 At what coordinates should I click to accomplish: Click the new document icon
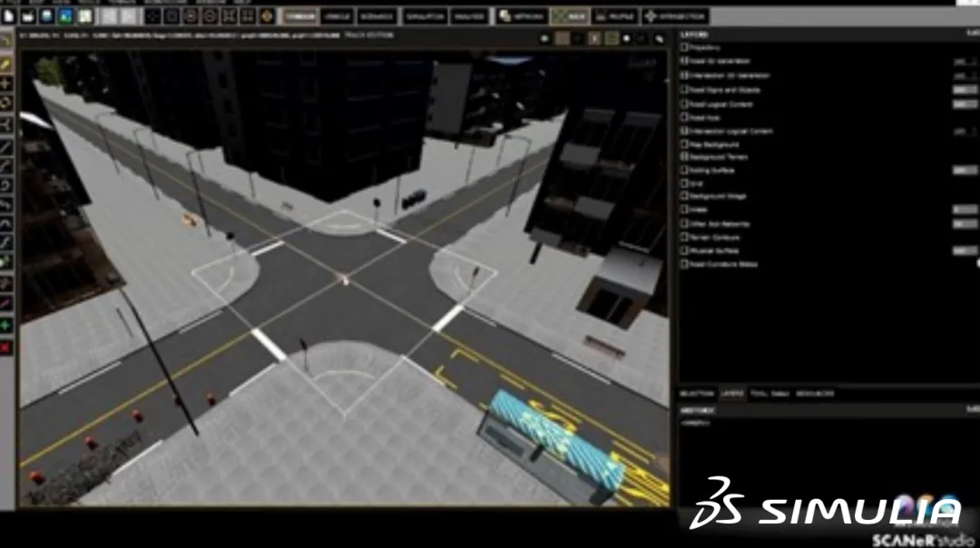pyautogui.click(x=8, y=16)
